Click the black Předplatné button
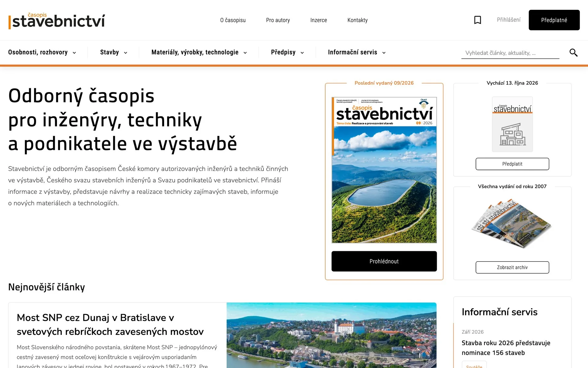 tap(554, 20)
